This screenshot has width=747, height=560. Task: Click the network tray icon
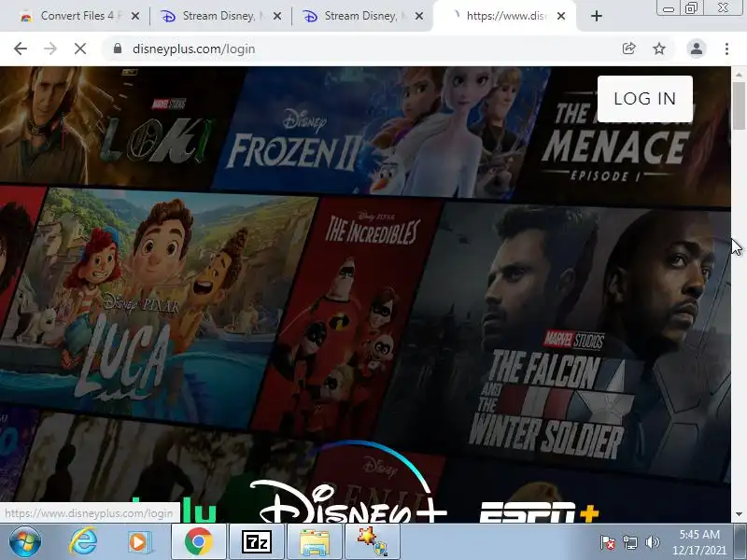tap(629, 542)
